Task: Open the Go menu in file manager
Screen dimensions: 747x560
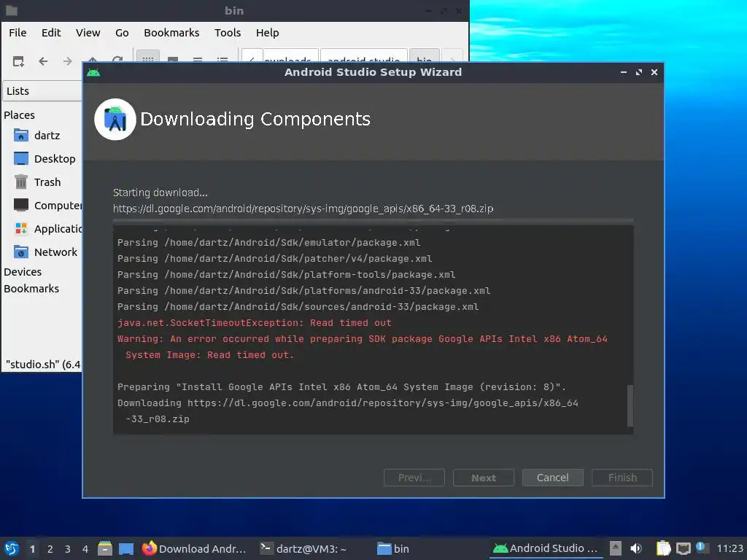Action: 122,33
